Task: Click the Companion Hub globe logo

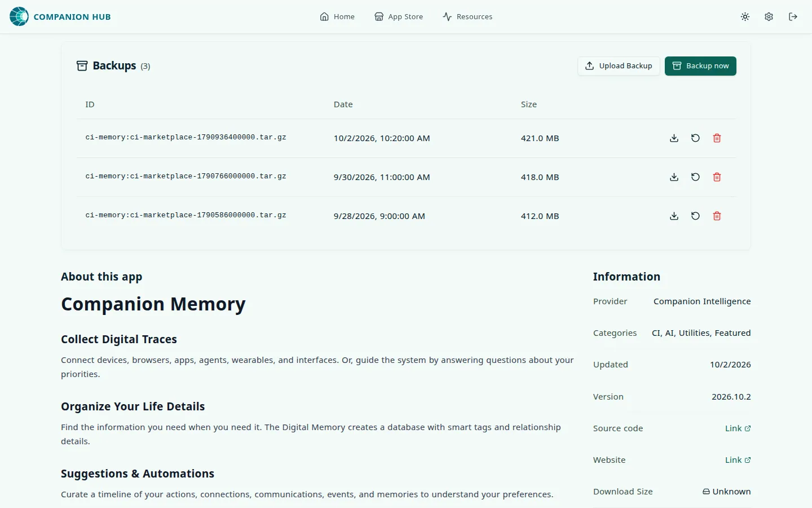Action: 19,17
